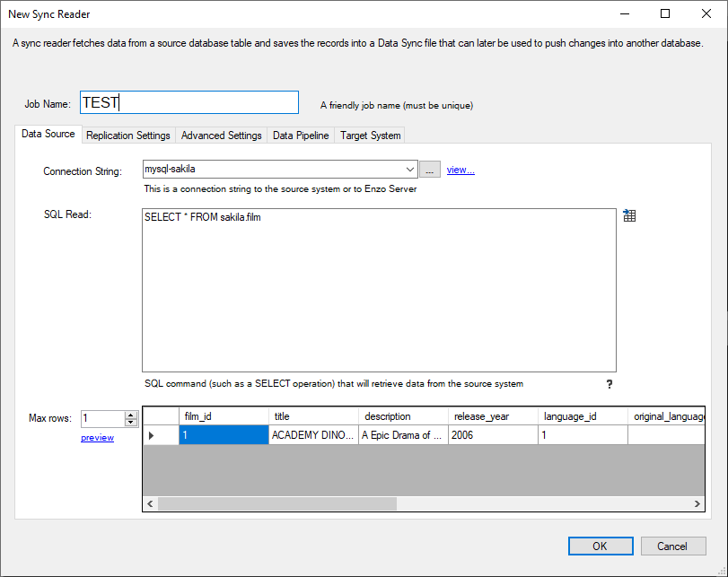This screenshot has width=728, height=577.
Task: Switch to the Data Pipeline tab
Action: (301, 136)
